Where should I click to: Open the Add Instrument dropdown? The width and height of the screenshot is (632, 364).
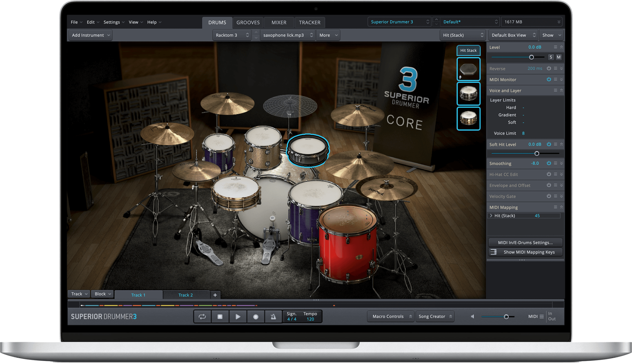point(90,35)
